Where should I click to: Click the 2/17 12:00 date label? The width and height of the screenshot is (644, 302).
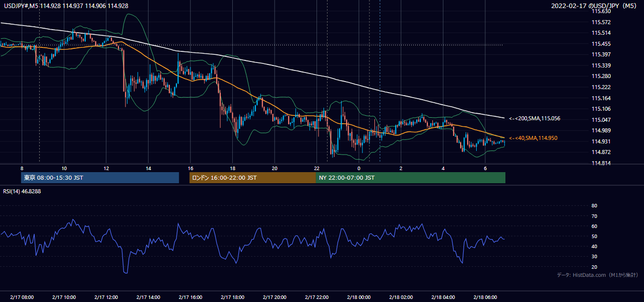(106, 297)
